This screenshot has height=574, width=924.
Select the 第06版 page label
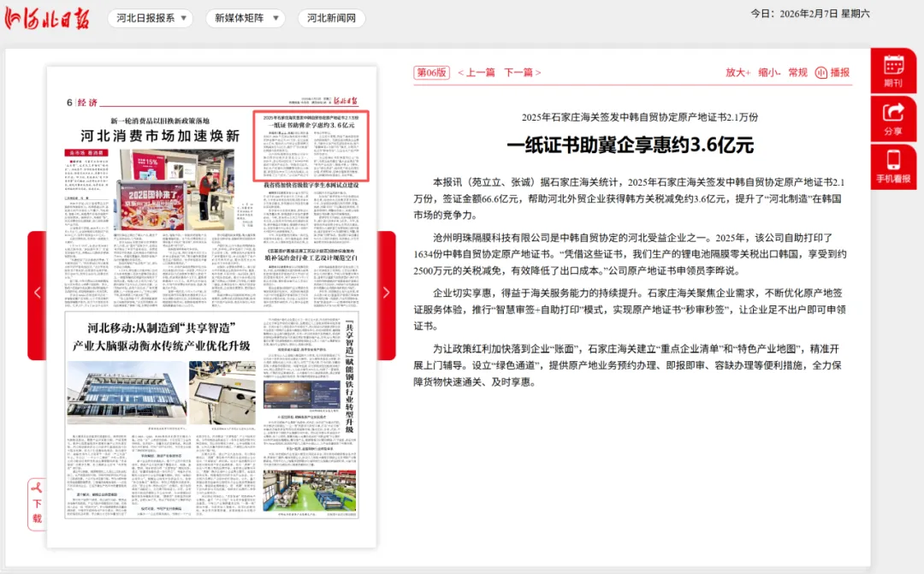(431, 73)
